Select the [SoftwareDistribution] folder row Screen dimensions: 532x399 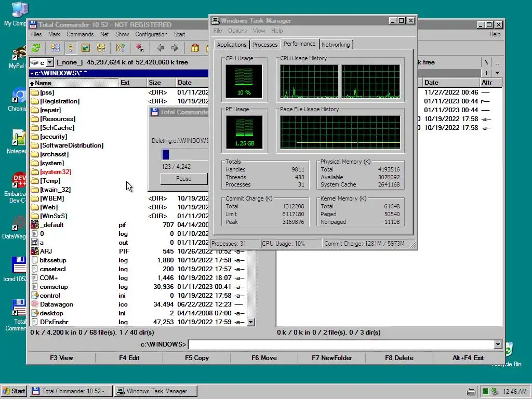119,145
